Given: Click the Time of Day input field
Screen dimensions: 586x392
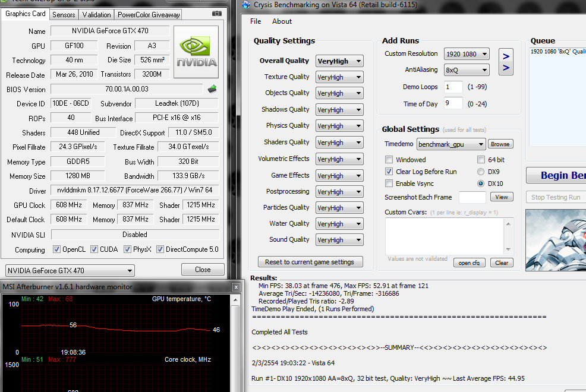Looking at the screenshot, I should coord(453,103).
